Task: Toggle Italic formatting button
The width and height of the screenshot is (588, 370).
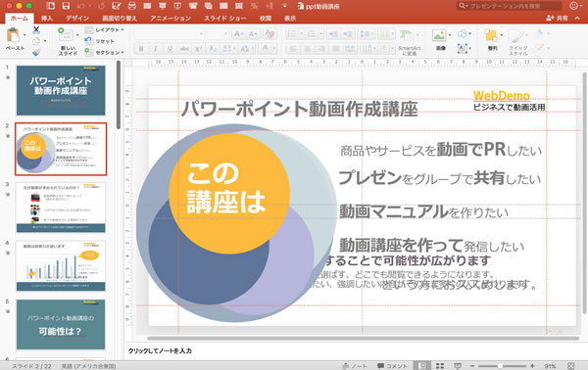Action: coord(155,48)
